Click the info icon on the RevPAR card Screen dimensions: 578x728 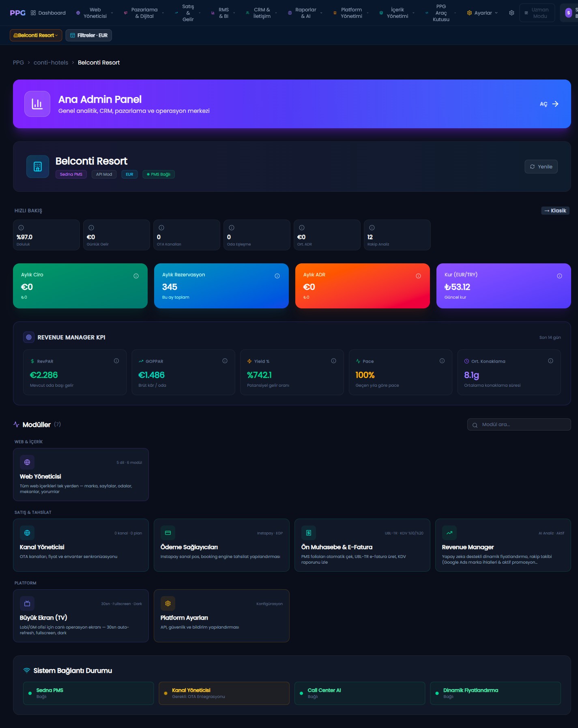116,361
